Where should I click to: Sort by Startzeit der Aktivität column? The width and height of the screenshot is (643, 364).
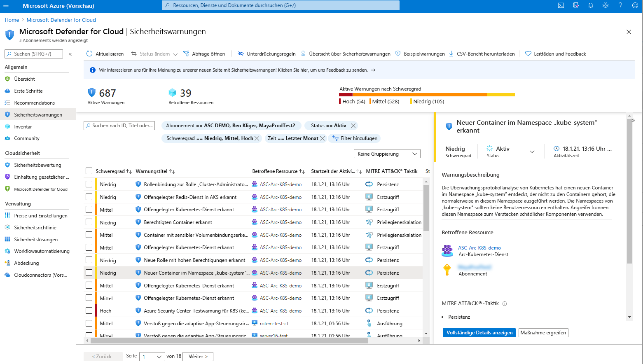[x=360, y=171]
